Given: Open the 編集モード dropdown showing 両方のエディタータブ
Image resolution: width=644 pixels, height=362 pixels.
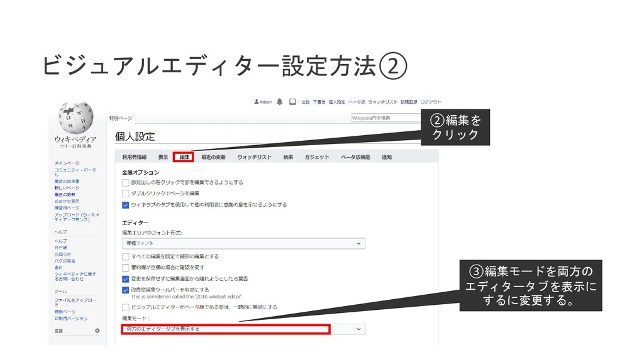Looking at the screenshot, I should click(243, 329).
